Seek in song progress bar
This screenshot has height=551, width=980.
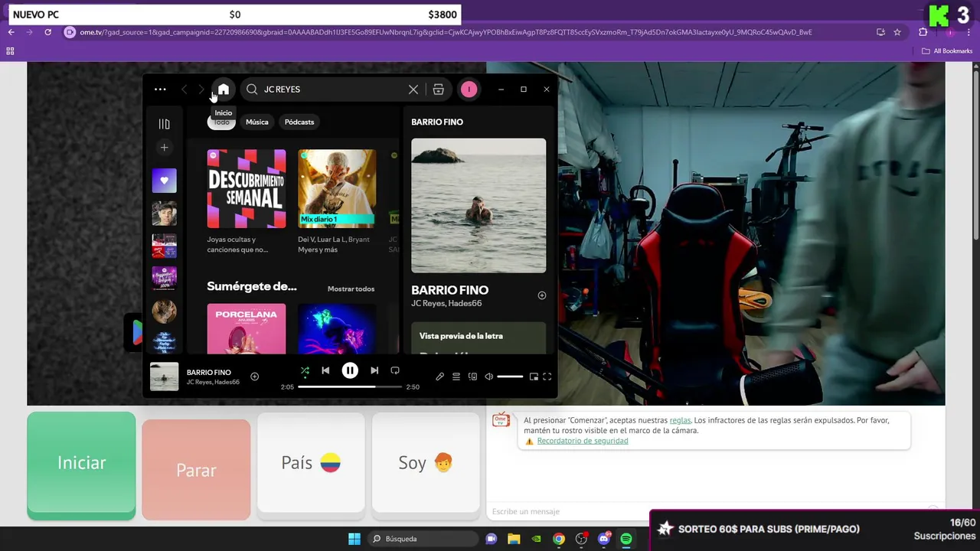[x=350, y=387]
